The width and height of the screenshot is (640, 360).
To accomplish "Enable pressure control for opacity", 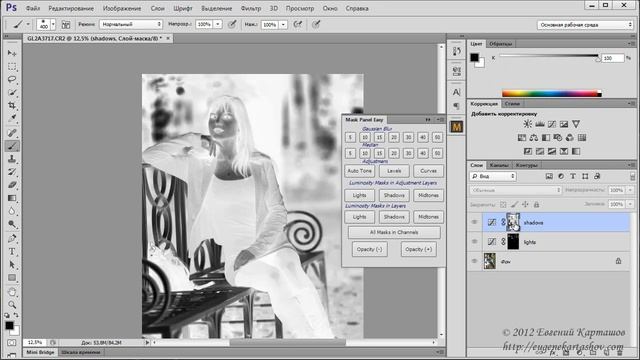I will coord(232,24).
